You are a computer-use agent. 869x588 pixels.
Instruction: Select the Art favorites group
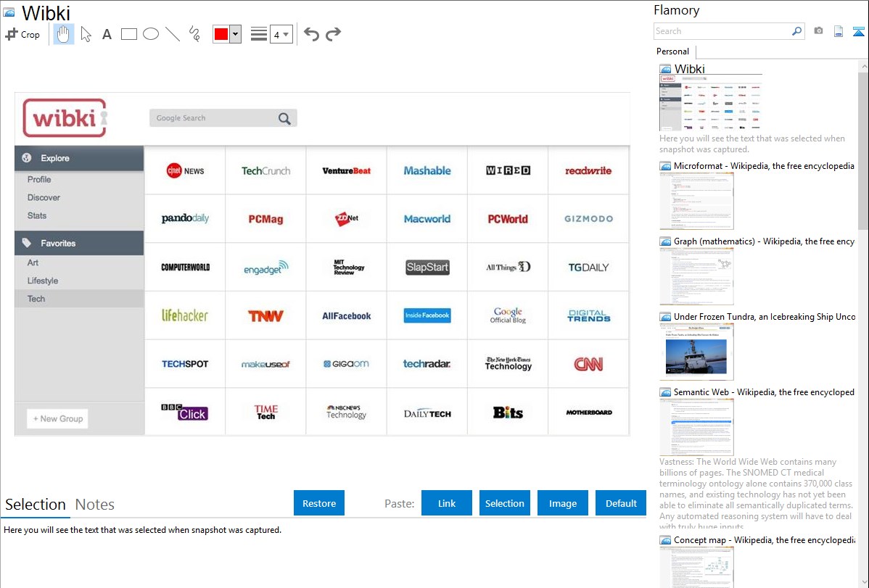tap(33, 262)
